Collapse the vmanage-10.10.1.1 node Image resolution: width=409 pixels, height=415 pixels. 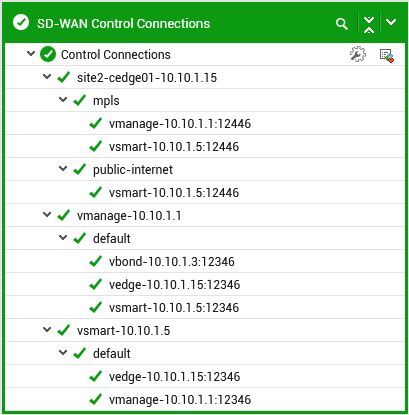[x=47, y=215]
